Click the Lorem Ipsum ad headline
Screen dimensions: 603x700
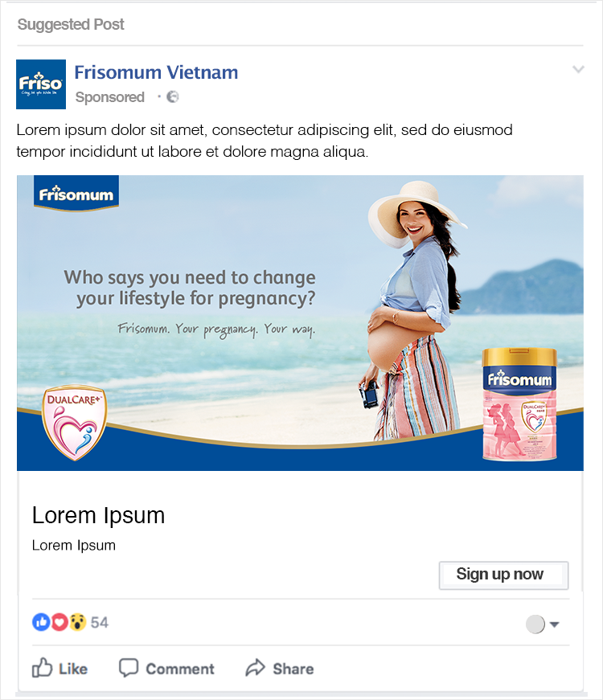98,515
